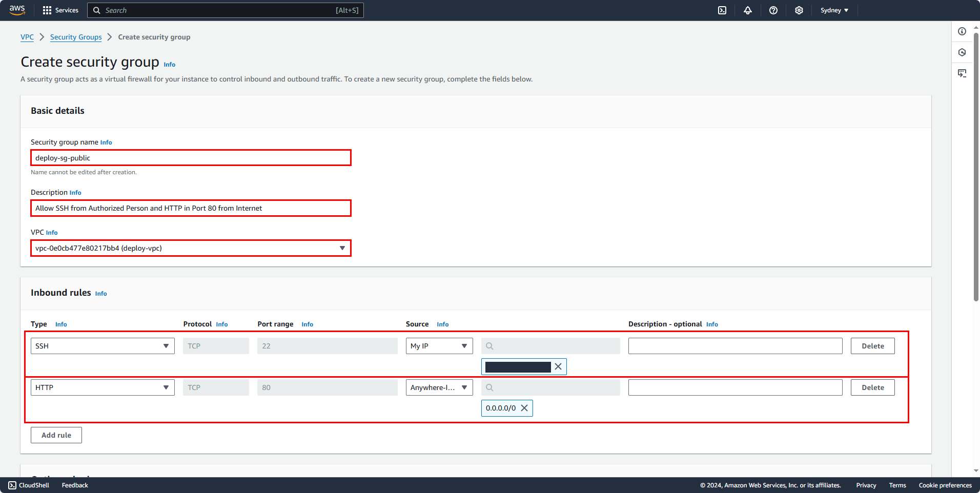
Task: Open the Sydney region dropdown
Action: coord(834,10)
